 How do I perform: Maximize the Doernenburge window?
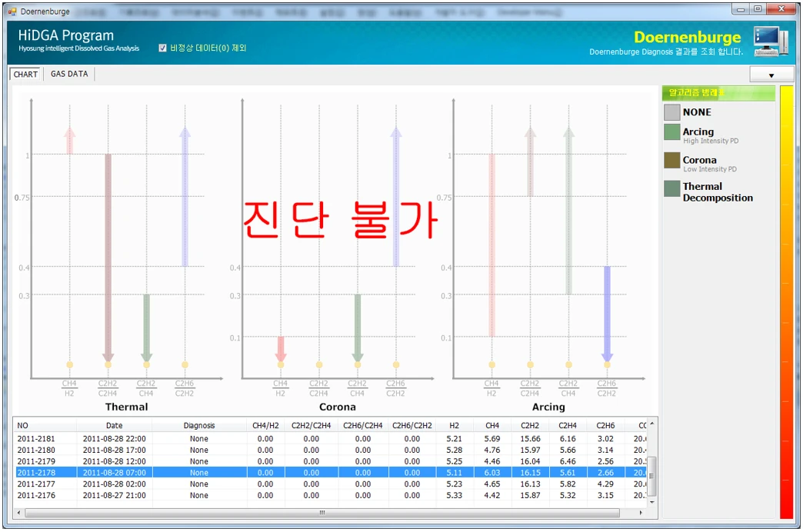point(758,9)
